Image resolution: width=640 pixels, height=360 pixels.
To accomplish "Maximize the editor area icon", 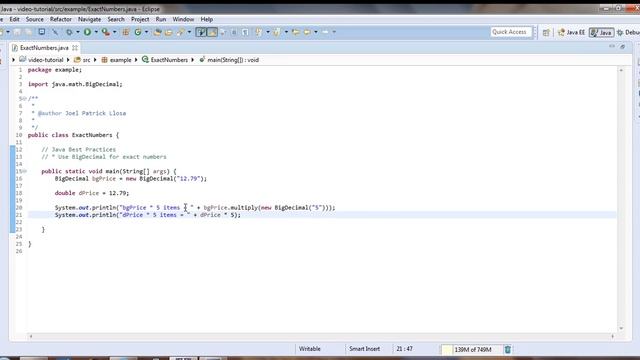I will point(622,47).
